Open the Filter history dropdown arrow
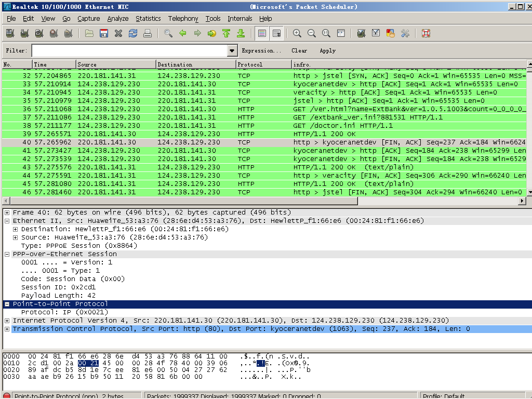 [x=232, y=51]
